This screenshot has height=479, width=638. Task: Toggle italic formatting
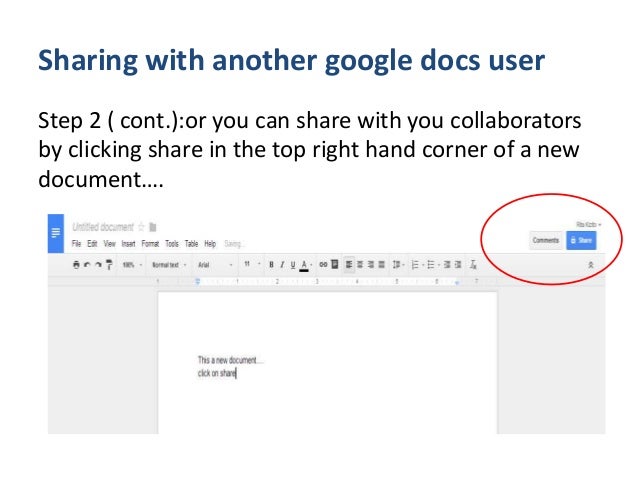[282, 265]
